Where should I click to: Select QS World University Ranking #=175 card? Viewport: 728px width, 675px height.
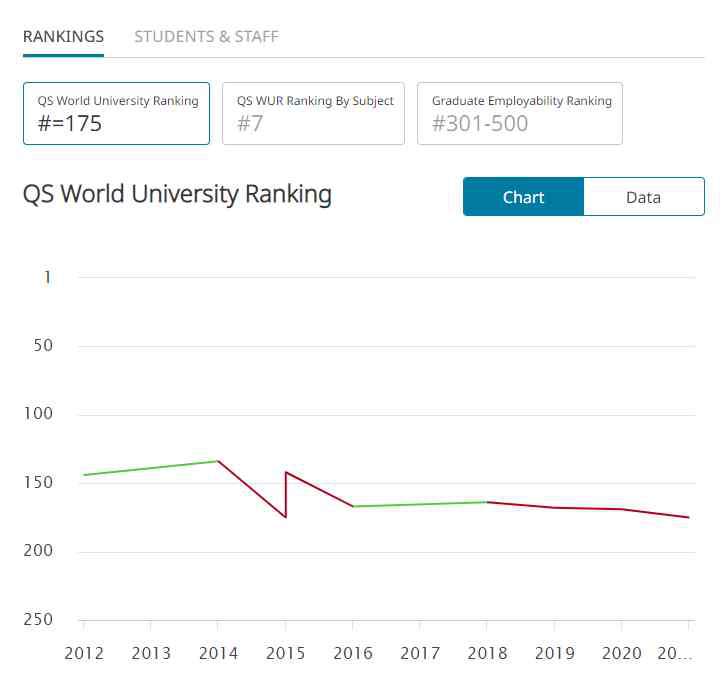[116, 114]
